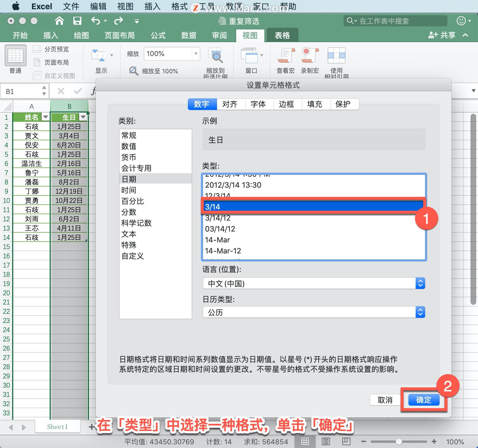Screen dimensions: 478x448
Task: Click 缩放到所选比例 zoom to selection icon
Action: click(215, 55)
